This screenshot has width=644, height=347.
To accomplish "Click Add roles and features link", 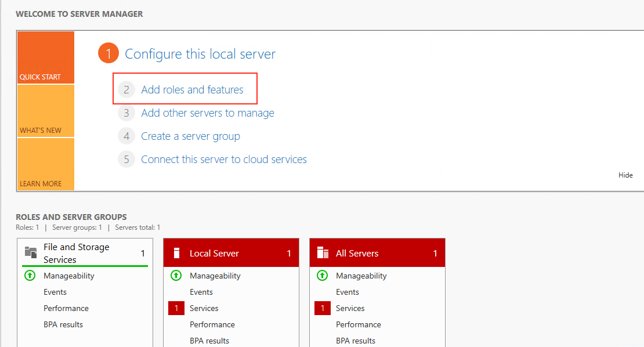I will (x=192, y=89).
